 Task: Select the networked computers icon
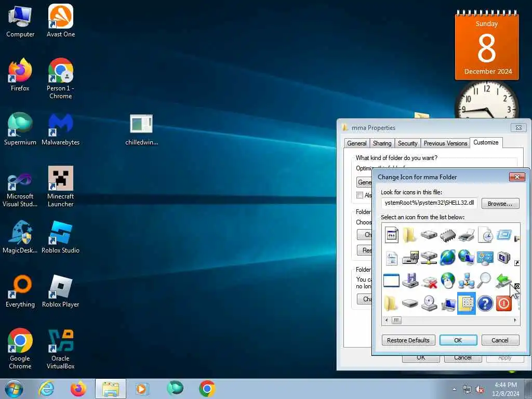tap(466, 281)
